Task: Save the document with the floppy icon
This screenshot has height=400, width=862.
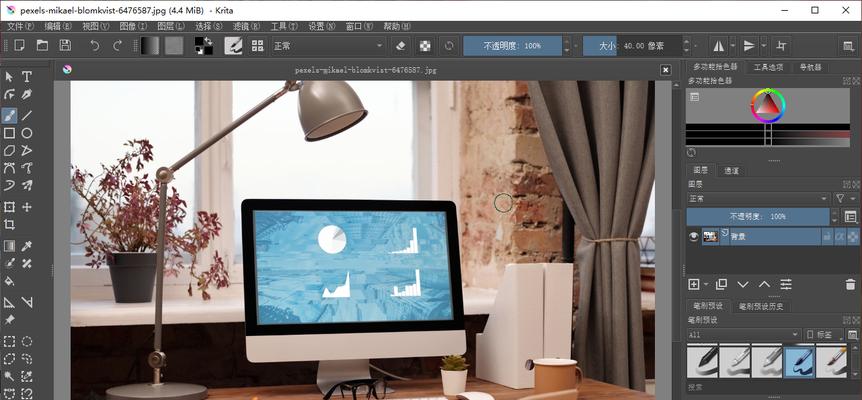Action: click(x=65, y=46)
